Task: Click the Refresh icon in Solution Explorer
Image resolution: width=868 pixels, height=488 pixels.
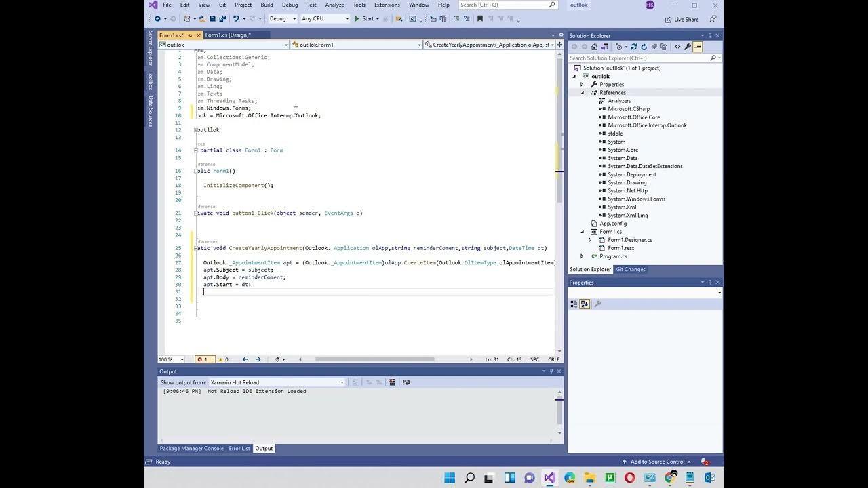Action: (644, 47)
